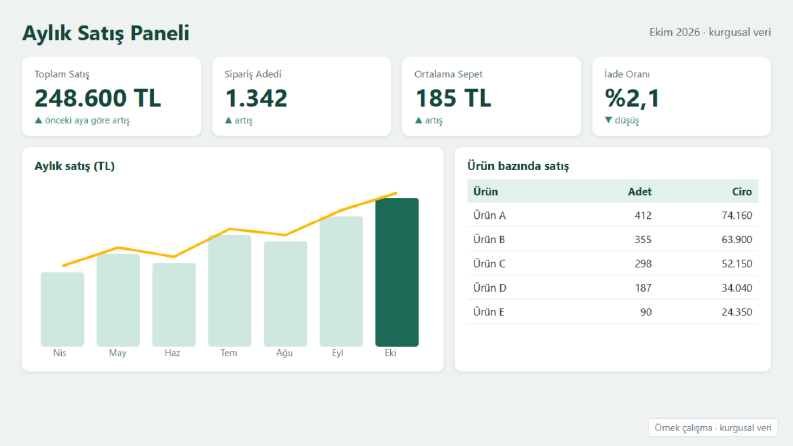
Task: Click the Ciro column header
Action: click(742, 192)
